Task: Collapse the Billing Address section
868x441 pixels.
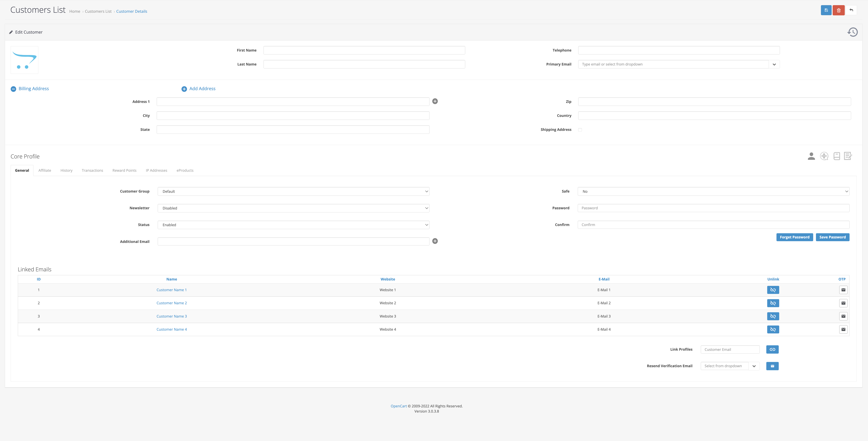Action: [13, 89]
